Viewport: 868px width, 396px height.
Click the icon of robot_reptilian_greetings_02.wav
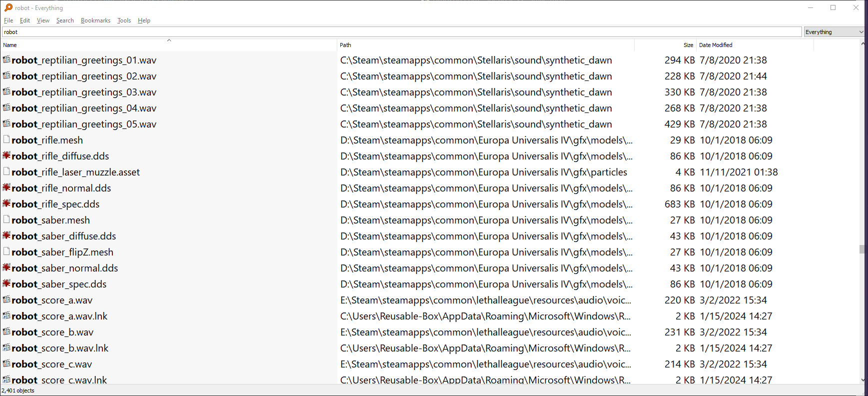6,75
